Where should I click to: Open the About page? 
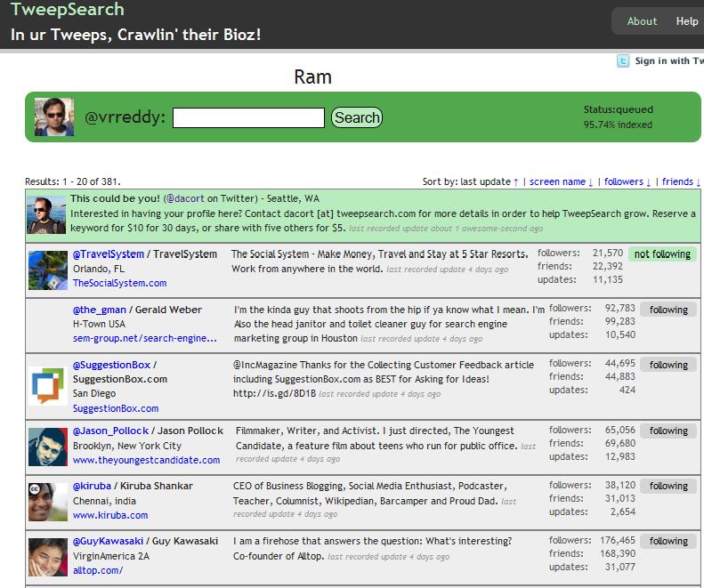[x=642, y=21]
